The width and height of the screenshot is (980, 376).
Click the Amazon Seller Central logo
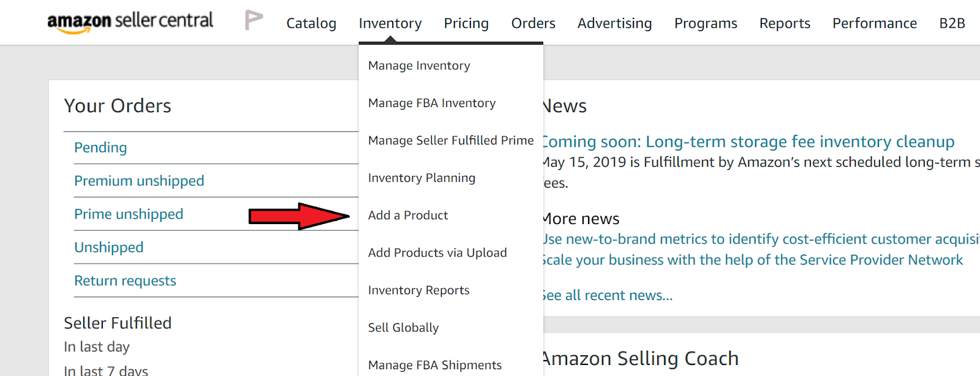pyautogui.click(x=130, y=21)
